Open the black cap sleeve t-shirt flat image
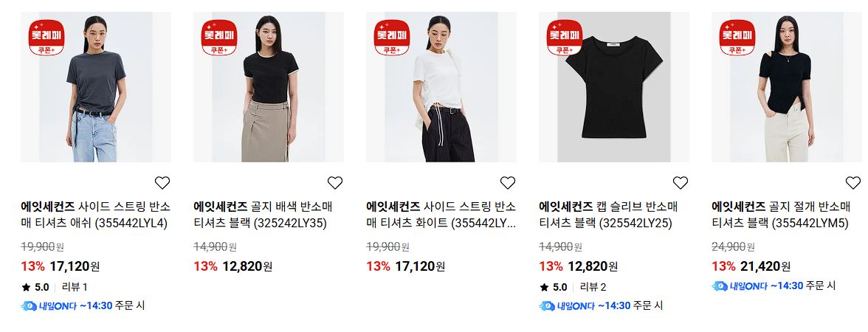 614,87
